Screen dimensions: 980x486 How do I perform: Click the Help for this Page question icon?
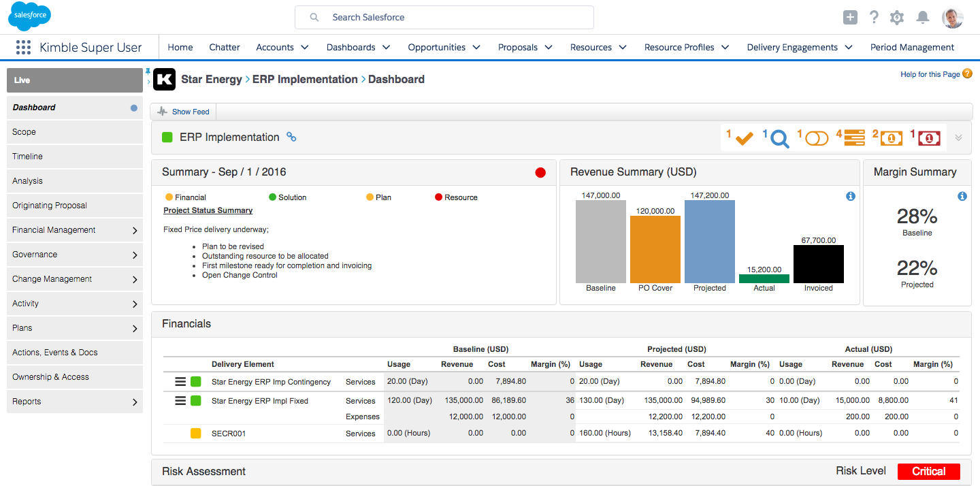coord(967,74)
